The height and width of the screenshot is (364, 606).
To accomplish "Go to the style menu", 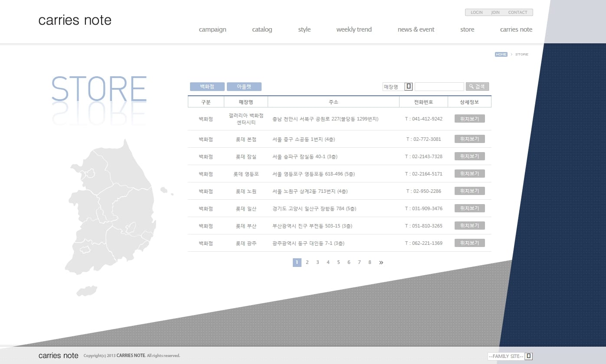I will (305, 29).
